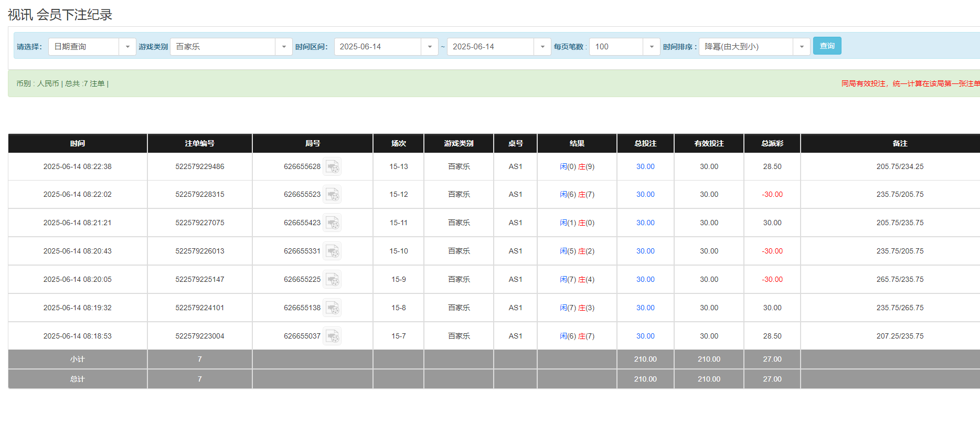Click result 闲(0) 庄(9) in first row

(x=577, y=167)
